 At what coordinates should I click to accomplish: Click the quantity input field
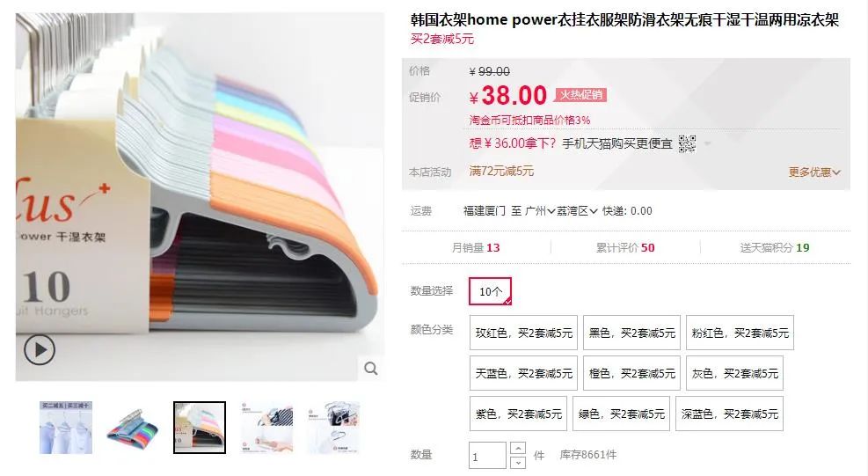pyautogui.click(x=487, y=456)
